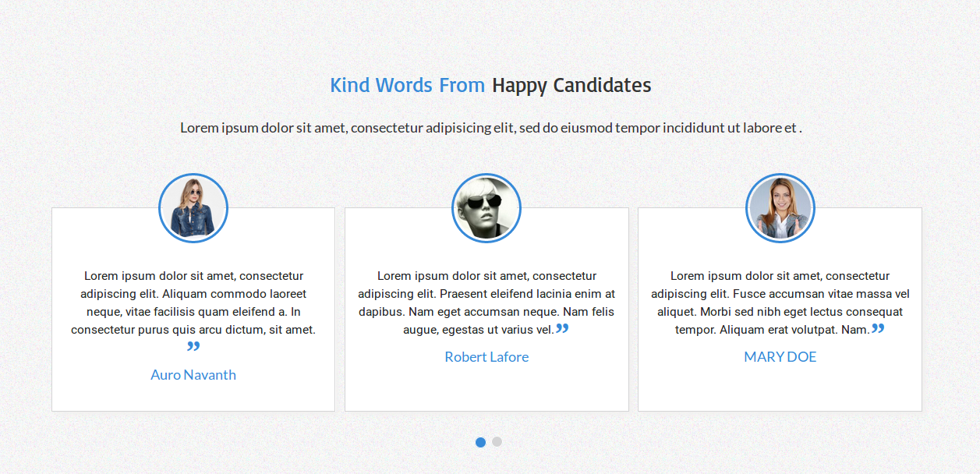Click the 'Kind Words From' blue heading text

[x=407, y=85]
